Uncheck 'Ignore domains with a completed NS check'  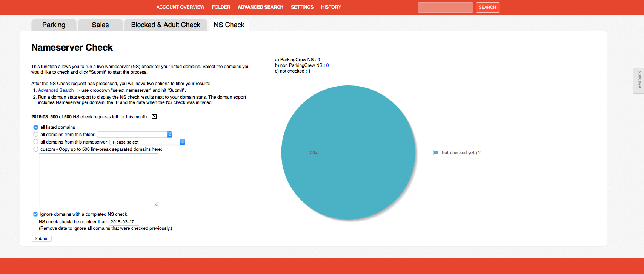pyautogui.click(x=35, y=214)
